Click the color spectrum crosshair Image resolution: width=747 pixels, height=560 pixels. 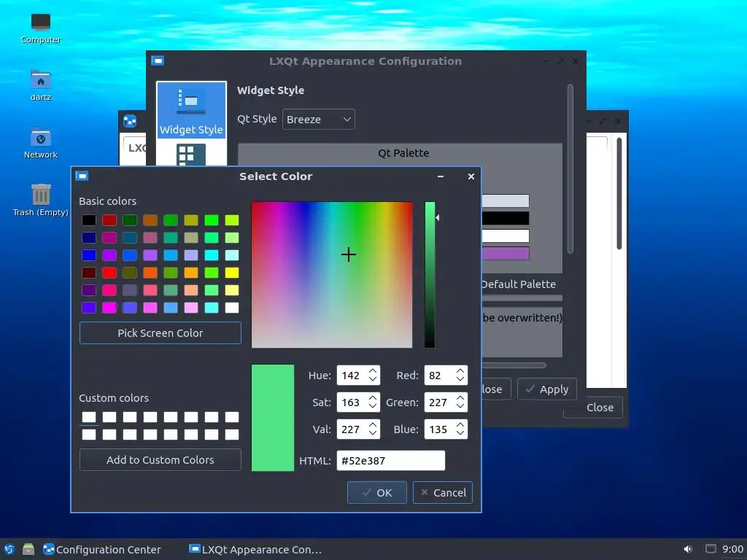pos(349,254)
